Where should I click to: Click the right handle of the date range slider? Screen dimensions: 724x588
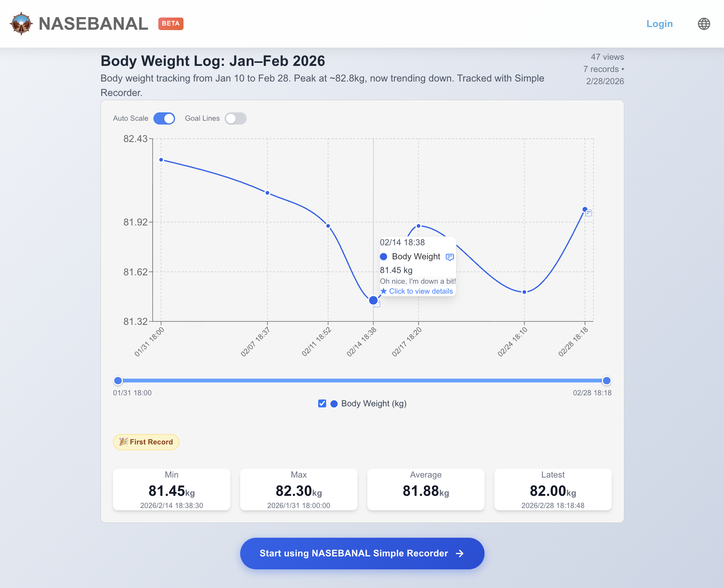[x=607, y=380]
